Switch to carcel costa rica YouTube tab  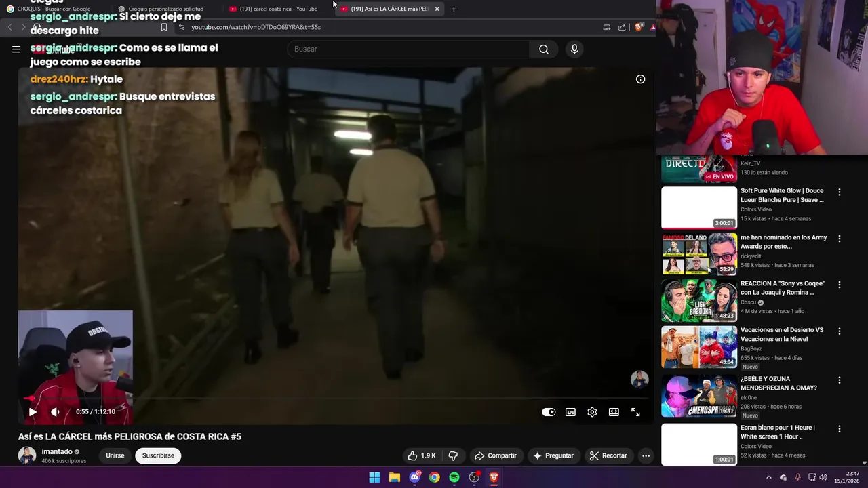click(278, 9)
